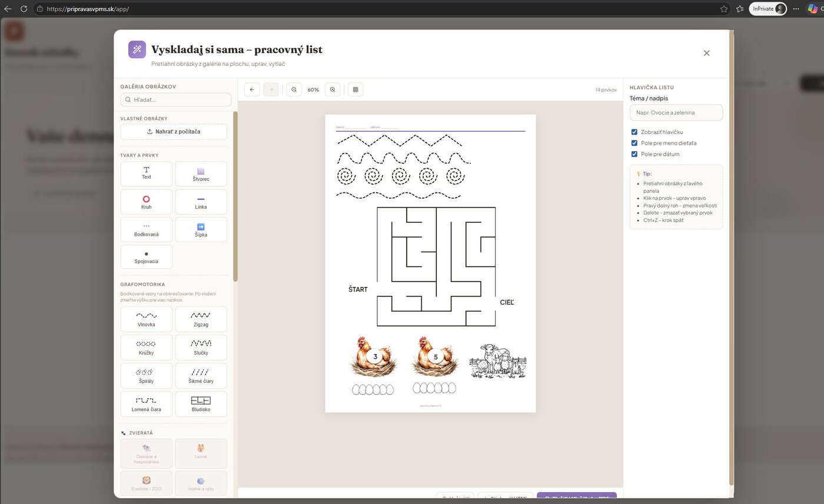Select the row of spirals on canvas
The image size is (824, 504).
[400, 176]
